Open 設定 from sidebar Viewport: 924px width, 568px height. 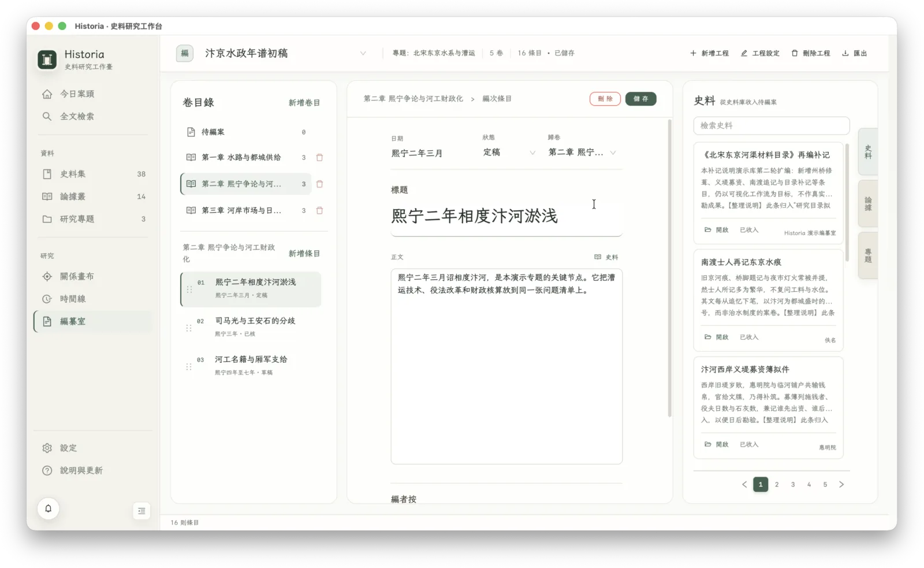pos(92,448)
